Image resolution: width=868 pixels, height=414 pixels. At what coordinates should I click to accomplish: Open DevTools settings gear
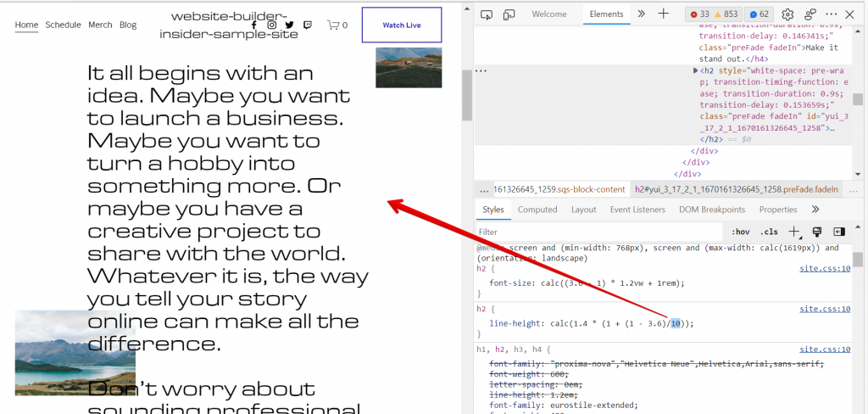click(787, 14)
